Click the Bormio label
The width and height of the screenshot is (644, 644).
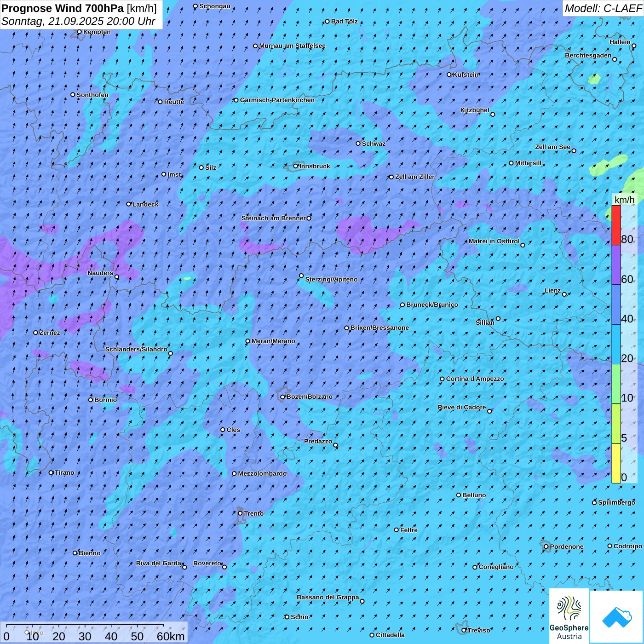click(x=105, y=400)
